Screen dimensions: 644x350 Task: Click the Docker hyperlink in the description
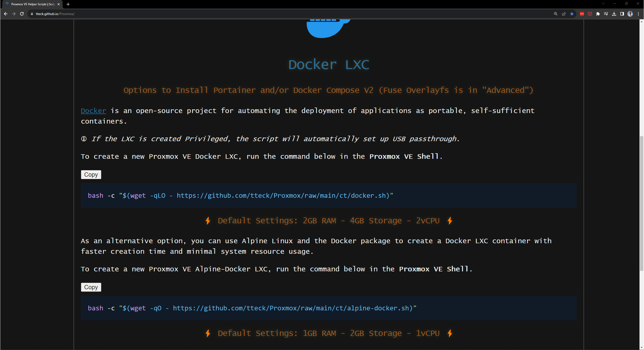[x=93, y=110]
